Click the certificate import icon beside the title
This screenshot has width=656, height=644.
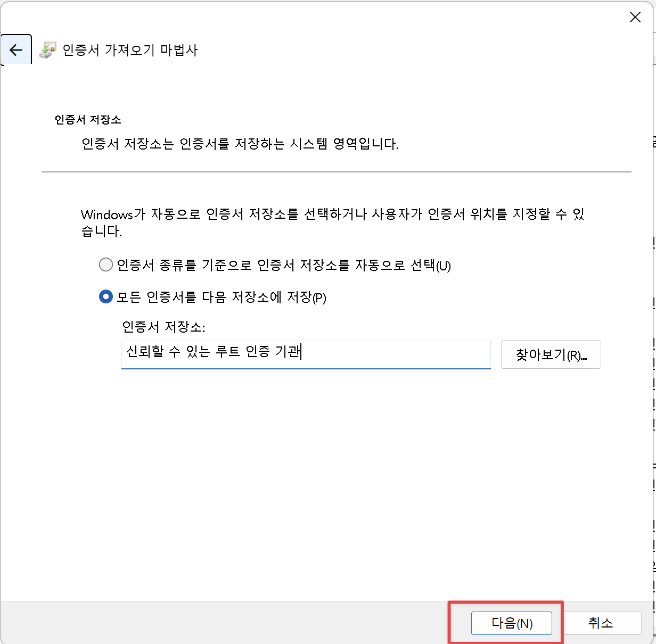pyautogui.click(x=48, y=49)
